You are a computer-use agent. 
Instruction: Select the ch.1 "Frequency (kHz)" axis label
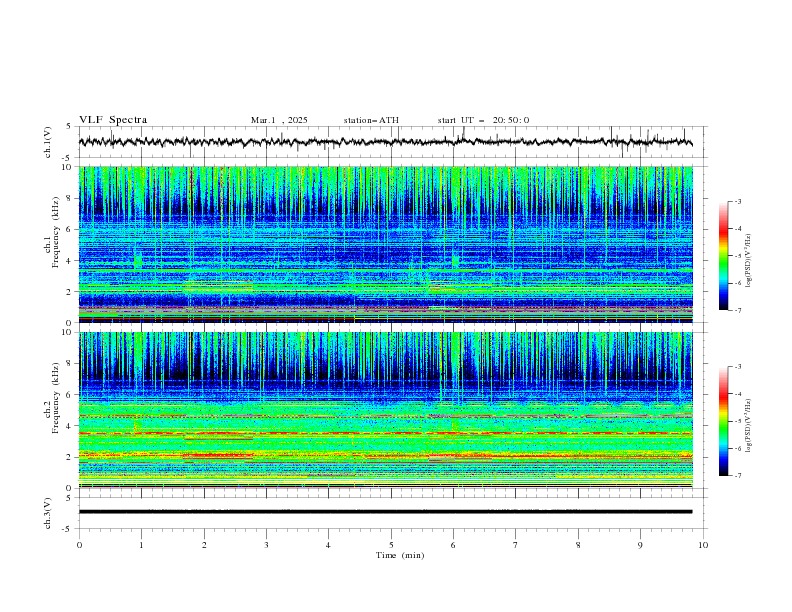pos(55,232)
